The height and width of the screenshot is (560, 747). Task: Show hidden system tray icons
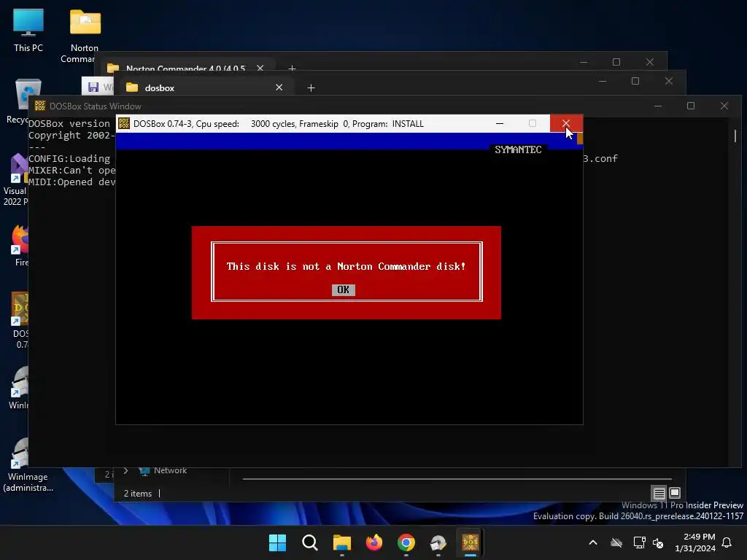click(x=593, y=542)
